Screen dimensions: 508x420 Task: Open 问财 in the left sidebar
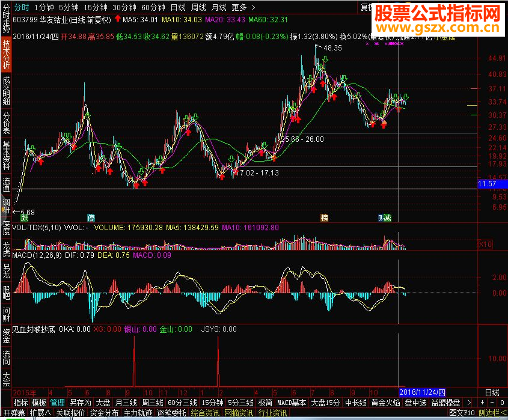click(6, 314)
